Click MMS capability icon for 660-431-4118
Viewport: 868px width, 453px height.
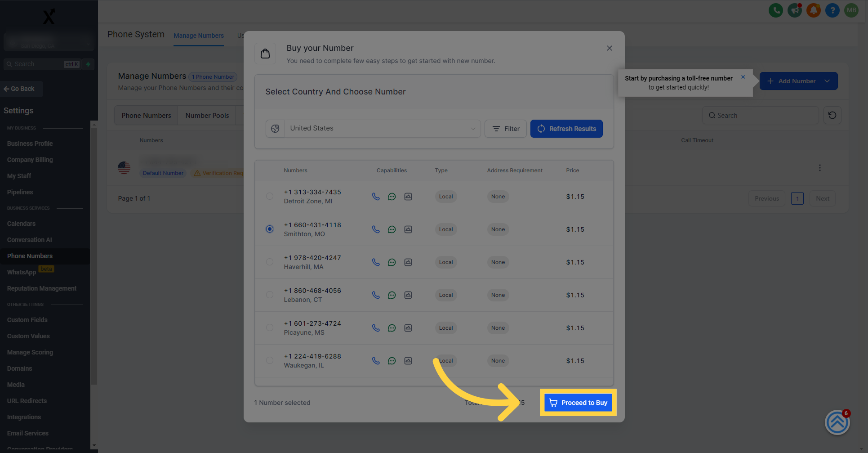408,229
